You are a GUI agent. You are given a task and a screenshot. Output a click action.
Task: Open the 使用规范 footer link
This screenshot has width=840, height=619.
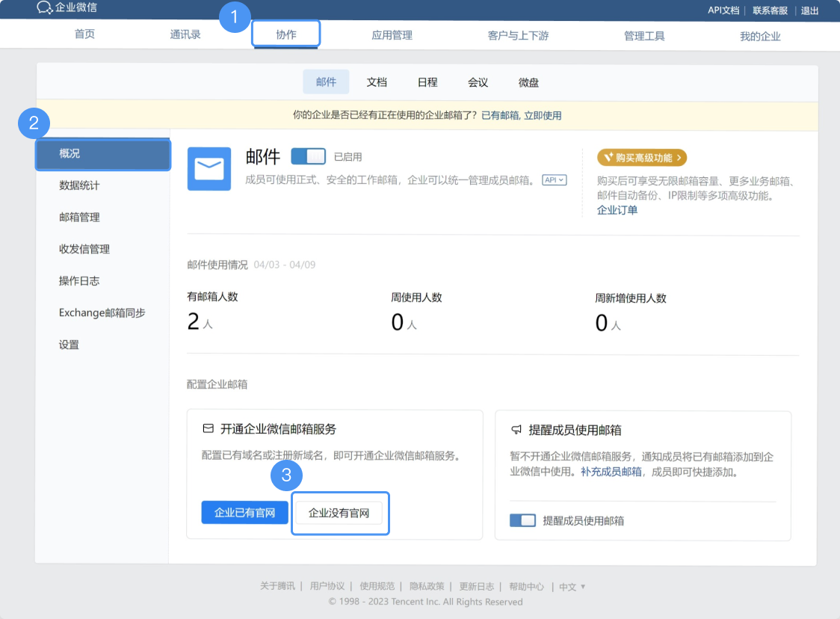[377, 586]
